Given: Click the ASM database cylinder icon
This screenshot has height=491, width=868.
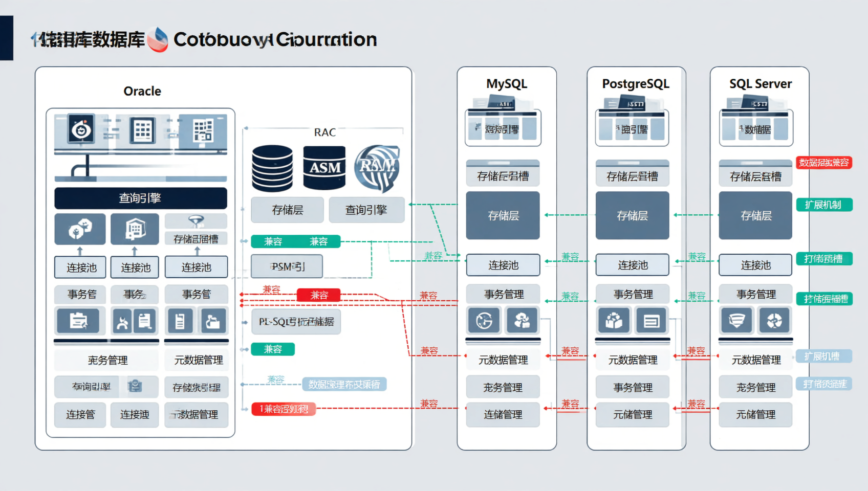Looking at the screenshot, I should pos(324,167).
